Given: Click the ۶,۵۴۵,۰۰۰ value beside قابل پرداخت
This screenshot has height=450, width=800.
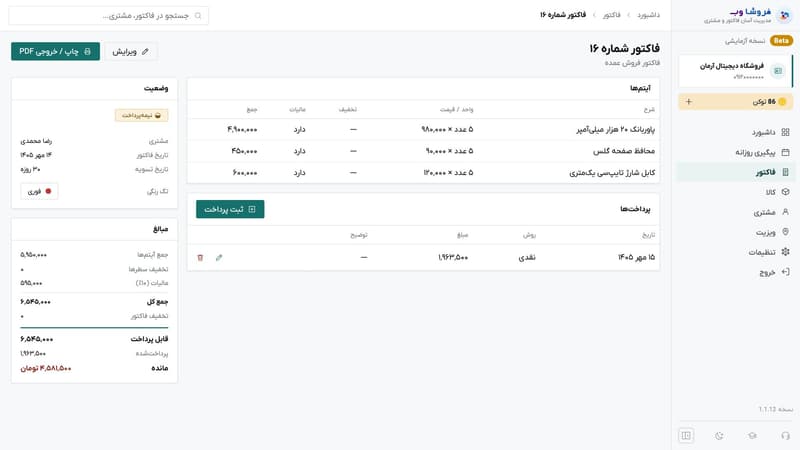Looking at the screenshot, I should coord(37,339).
